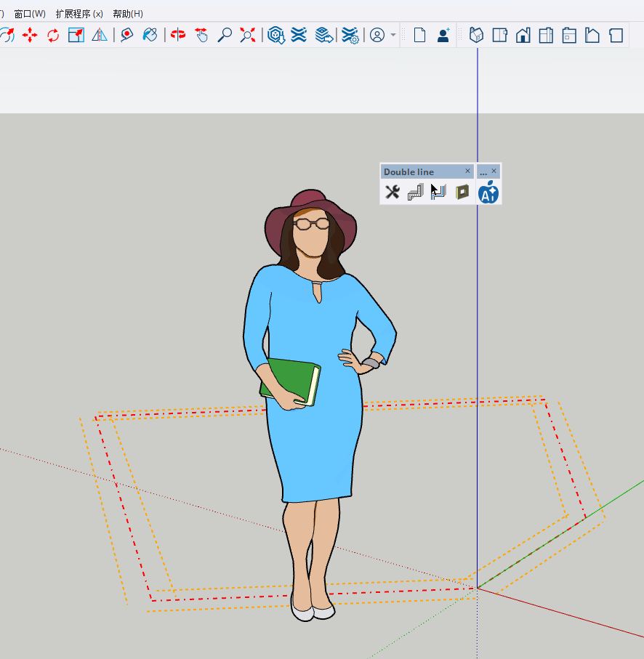Screen dimensions: 644x659
Task: Open the Extension Manager icon with gear
Action: 350,35
